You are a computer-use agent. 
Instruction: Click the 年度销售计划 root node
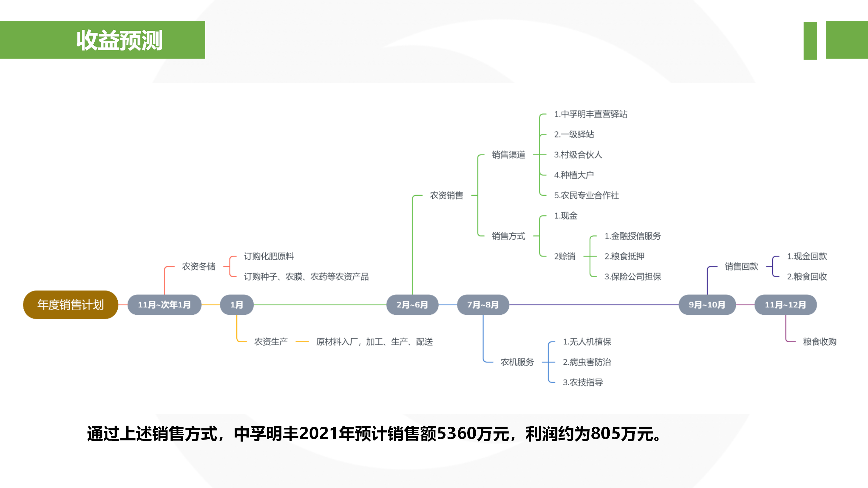pos(71,305)
